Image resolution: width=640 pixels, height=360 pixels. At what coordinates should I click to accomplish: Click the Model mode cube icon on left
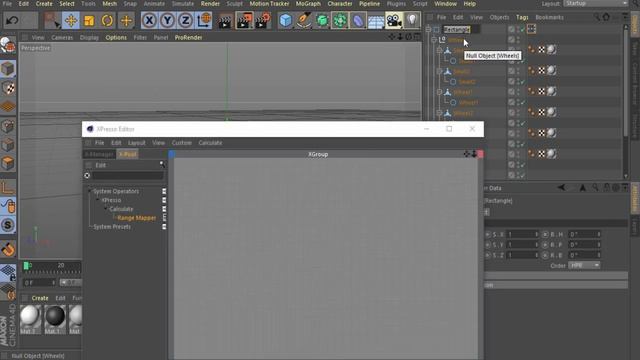8,69
